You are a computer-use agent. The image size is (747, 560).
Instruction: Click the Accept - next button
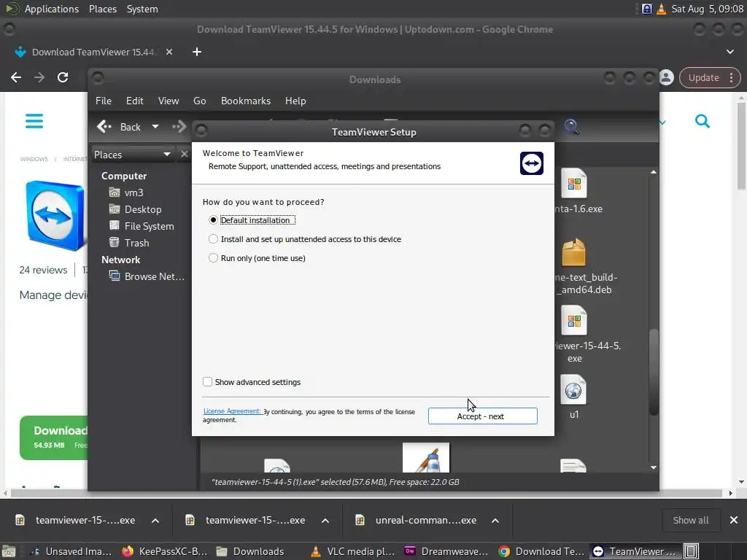(483, 416)
